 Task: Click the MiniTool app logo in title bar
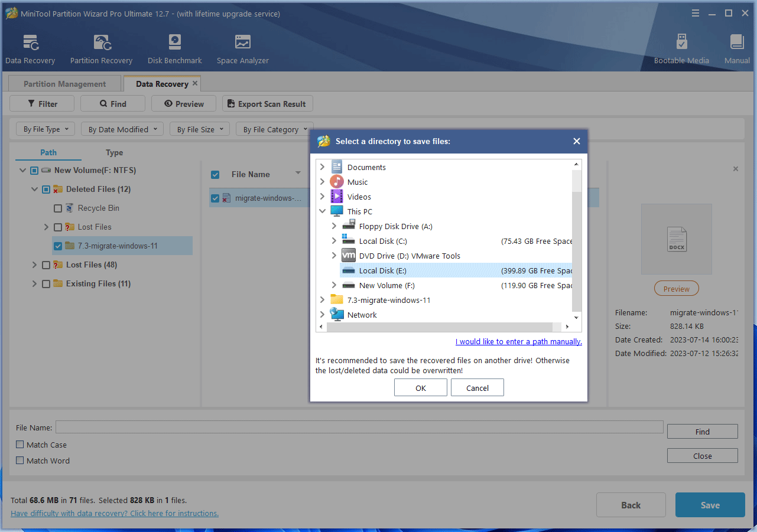11,13
